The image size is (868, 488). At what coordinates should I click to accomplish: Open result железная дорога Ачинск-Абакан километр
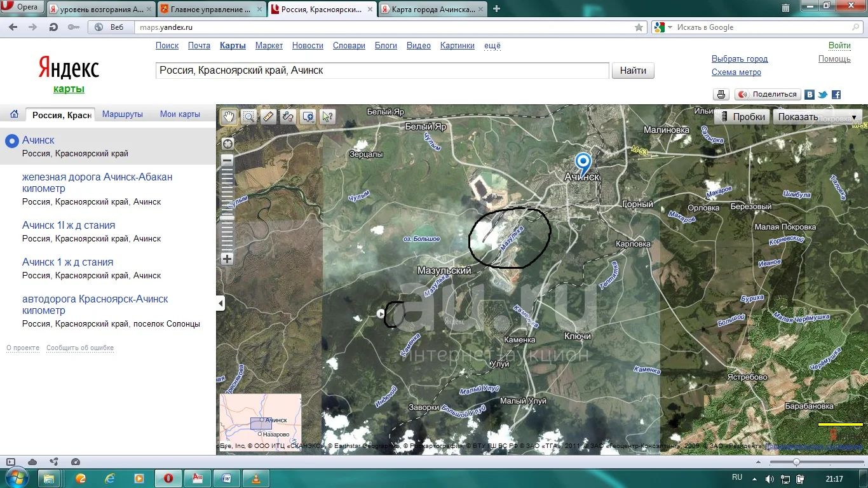[97, 182]
